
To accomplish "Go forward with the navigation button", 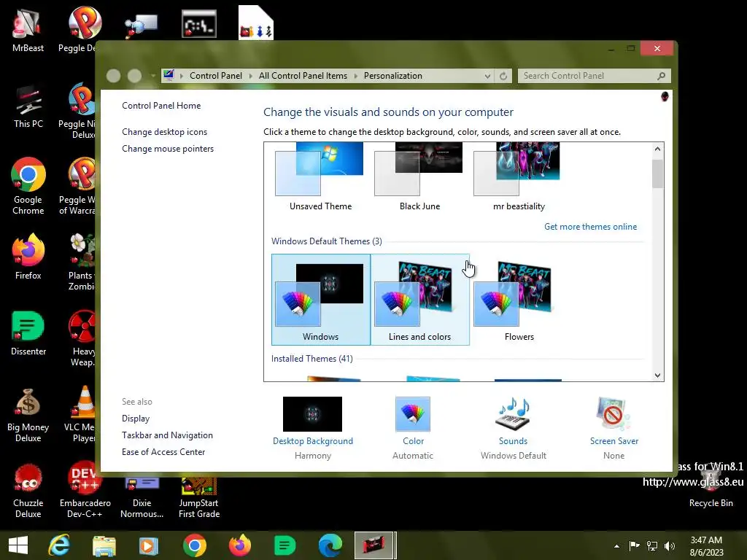I will (134, 76).
